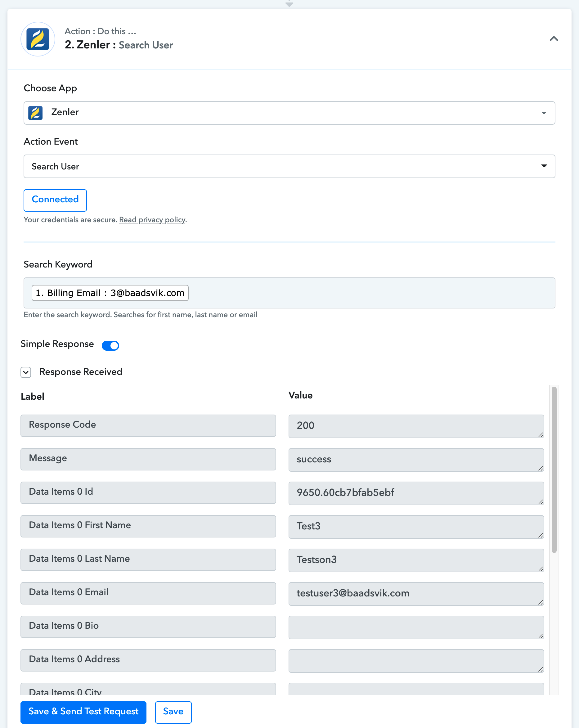Screen dimensions: 579x728
Task: Click the First Name value Test3
Action: pos(415,526)
